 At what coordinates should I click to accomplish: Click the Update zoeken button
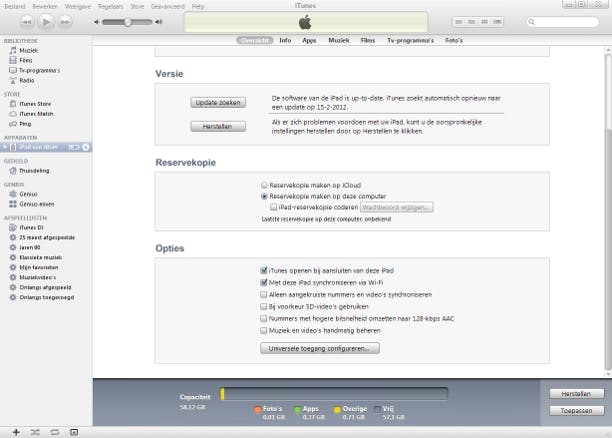[x=218, y=102]
